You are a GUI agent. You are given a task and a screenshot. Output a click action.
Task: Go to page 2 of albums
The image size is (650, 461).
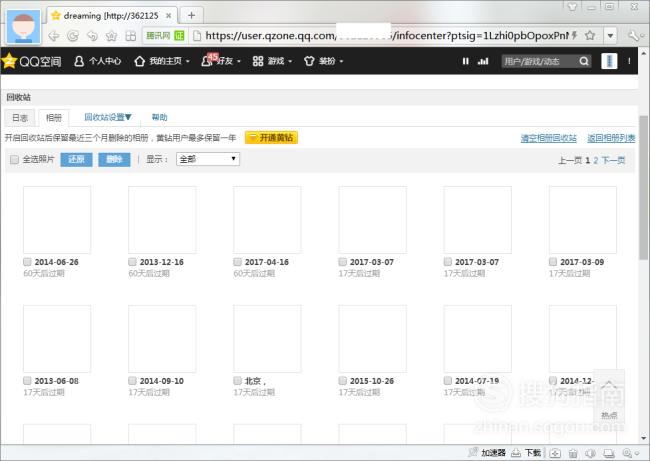click(596, 160)
